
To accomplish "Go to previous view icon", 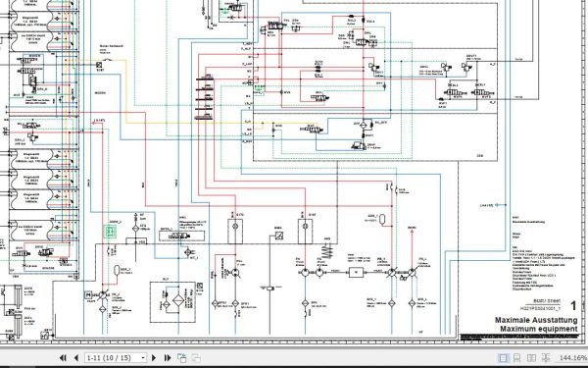I will 182,358.
